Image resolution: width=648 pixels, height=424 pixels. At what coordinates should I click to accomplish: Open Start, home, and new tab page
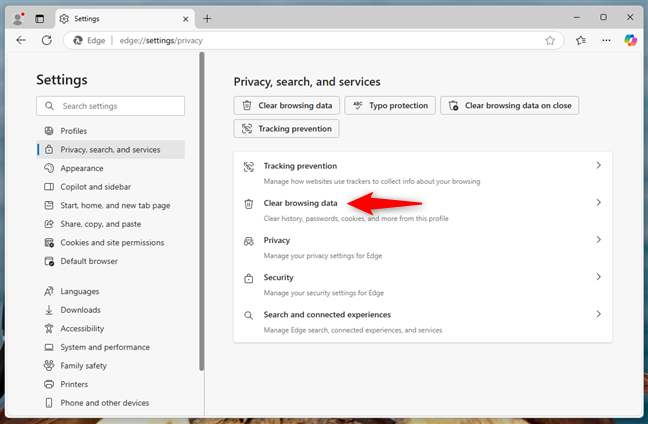(x=110, y=205)
